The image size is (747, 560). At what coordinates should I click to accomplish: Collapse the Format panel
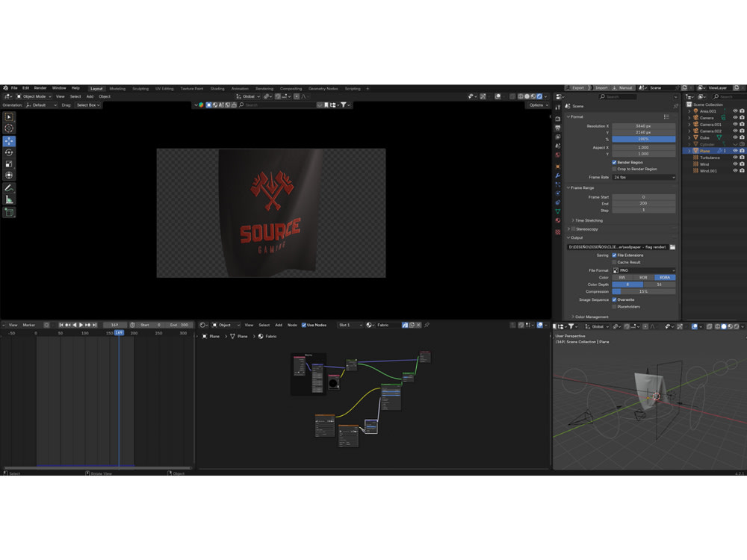tap(575, 116)
